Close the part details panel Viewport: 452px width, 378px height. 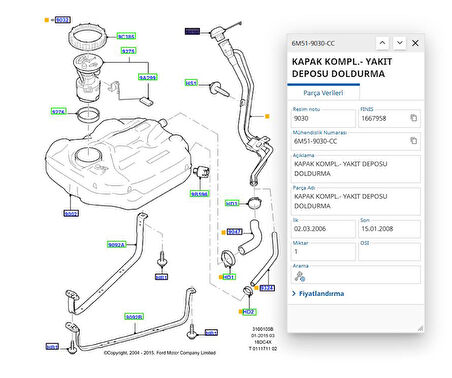[415, 43]
